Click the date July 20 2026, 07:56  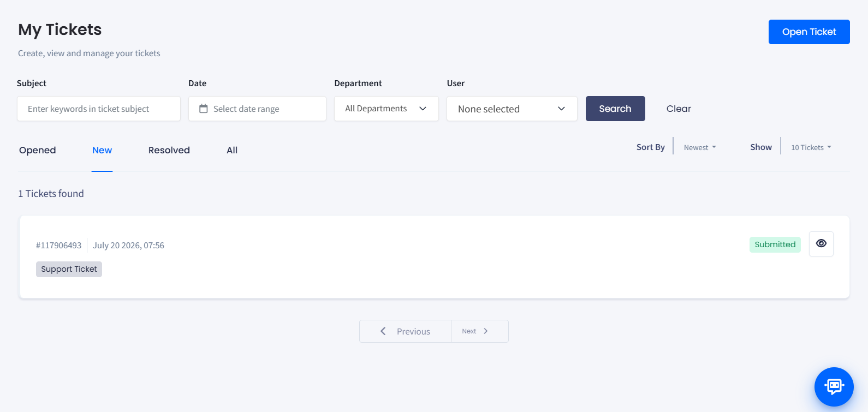click(x=128, y=246)
